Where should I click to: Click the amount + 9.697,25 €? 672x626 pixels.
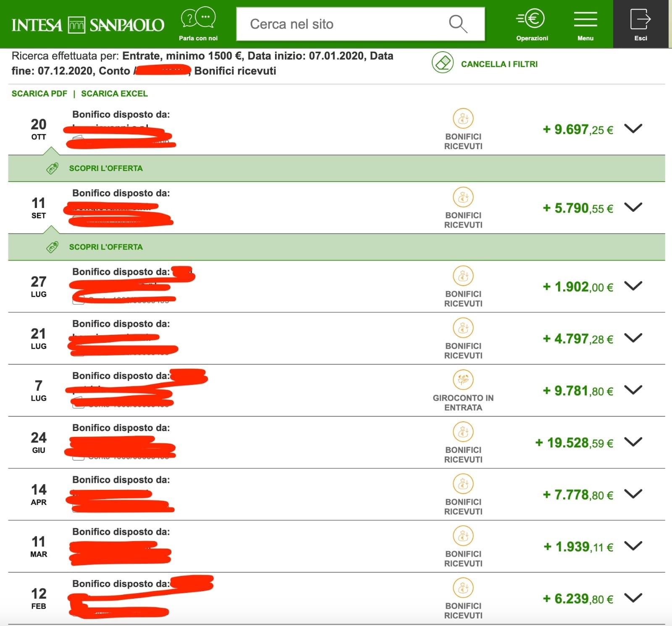(578, 129)
